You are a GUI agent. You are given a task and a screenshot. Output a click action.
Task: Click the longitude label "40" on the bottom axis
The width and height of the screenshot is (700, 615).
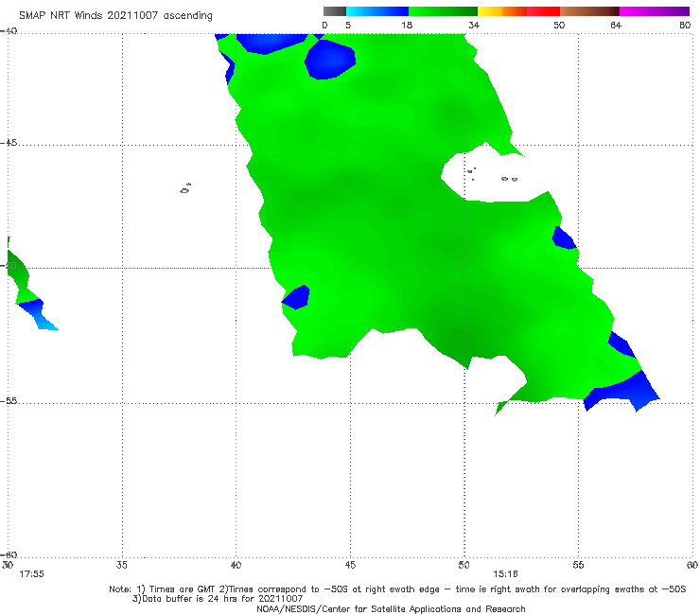coord(236,565)
